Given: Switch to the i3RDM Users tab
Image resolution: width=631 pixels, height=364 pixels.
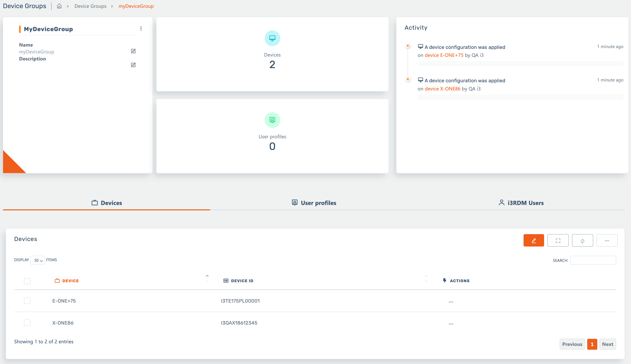Looking at the screenshot, I should tap(521, 203).
